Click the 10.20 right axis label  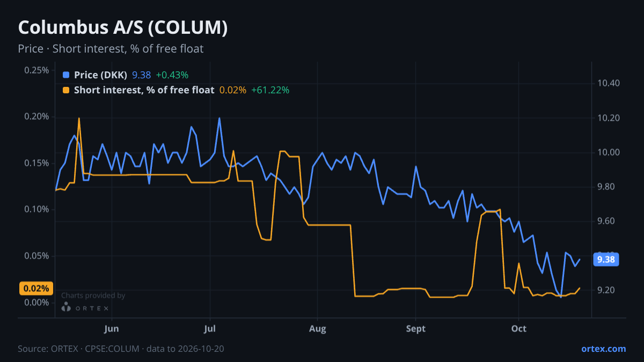pyautogui.click(x=608, y=118)
